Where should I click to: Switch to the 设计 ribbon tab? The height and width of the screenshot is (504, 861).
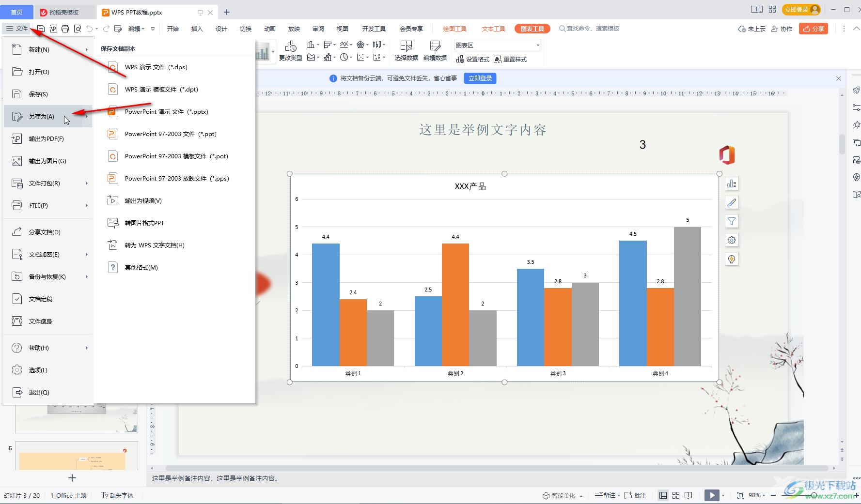(x=221, y=29)
